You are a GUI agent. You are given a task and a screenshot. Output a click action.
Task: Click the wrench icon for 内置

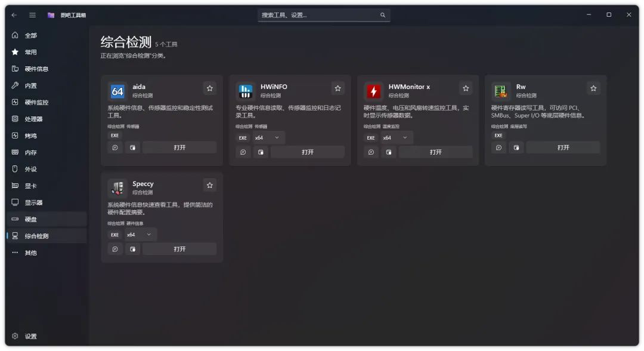[x=15, y=85]
